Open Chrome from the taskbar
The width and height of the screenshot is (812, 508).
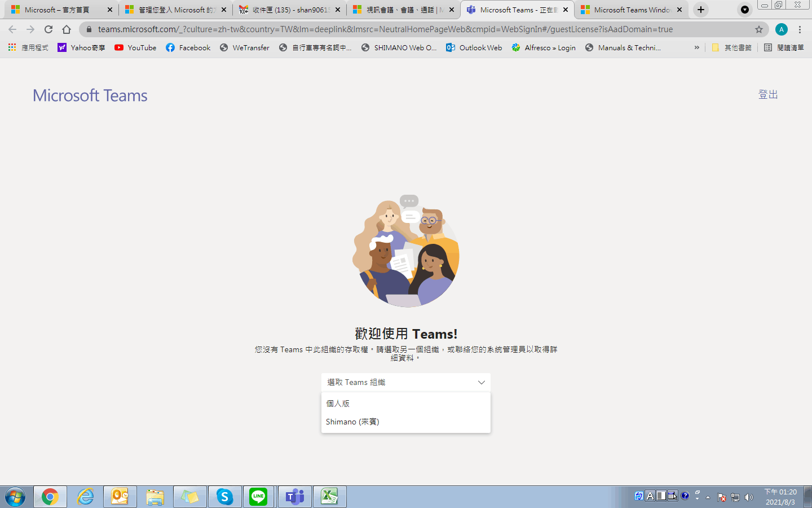point(50,497)
